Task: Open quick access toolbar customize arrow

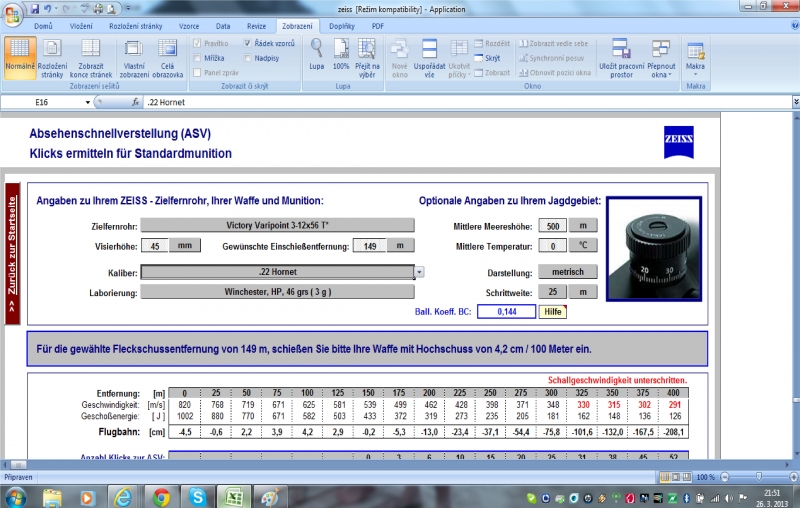Action: point(128,8)
